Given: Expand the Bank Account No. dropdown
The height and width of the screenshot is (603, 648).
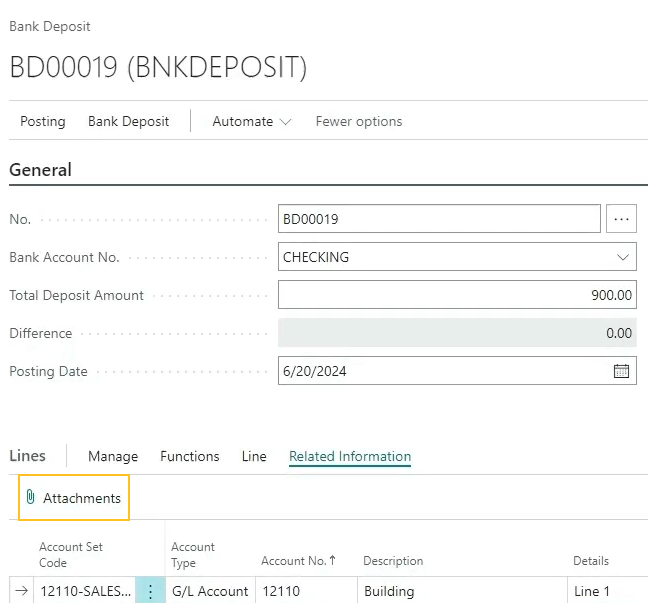Looking at the screenshot, I should pos(621,257).
